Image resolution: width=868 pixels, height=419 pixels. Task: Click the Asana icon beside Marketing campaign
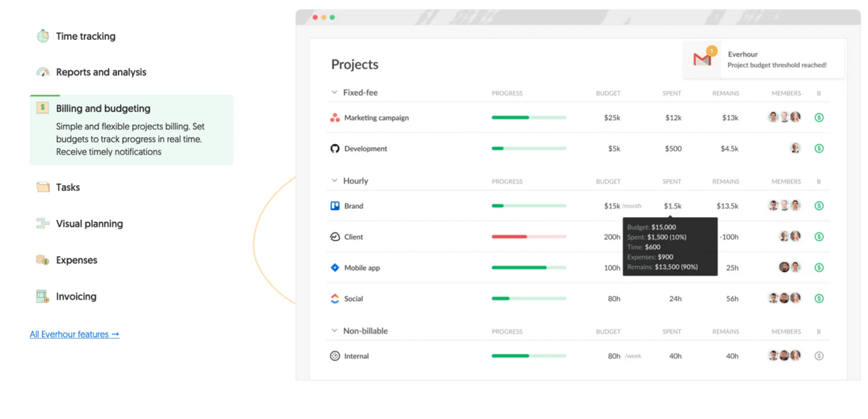pos(335,118)
